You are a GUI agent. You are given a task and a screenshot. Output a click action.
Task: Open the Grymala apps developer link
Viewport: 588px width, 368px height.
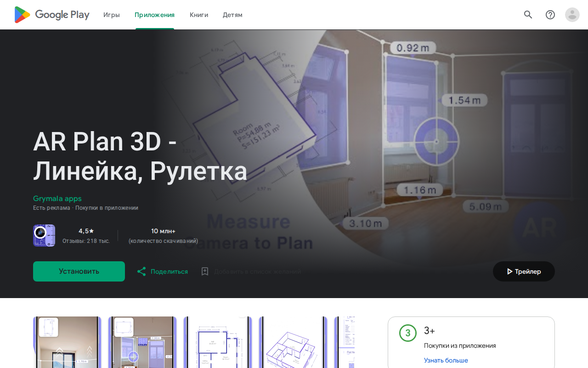click(57, 199)
